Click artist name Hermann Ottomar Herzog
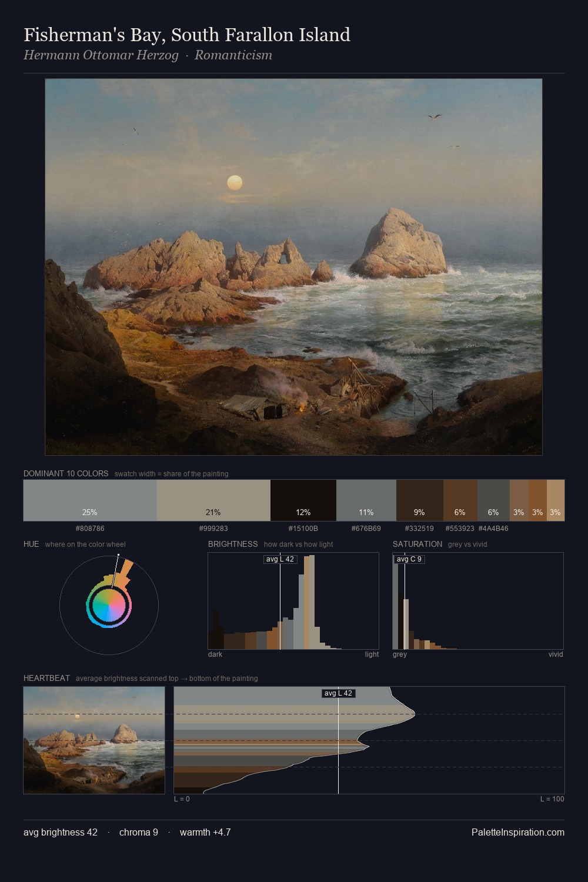The image size is (588, 882). pyautogui.click(x=101, y=55)
